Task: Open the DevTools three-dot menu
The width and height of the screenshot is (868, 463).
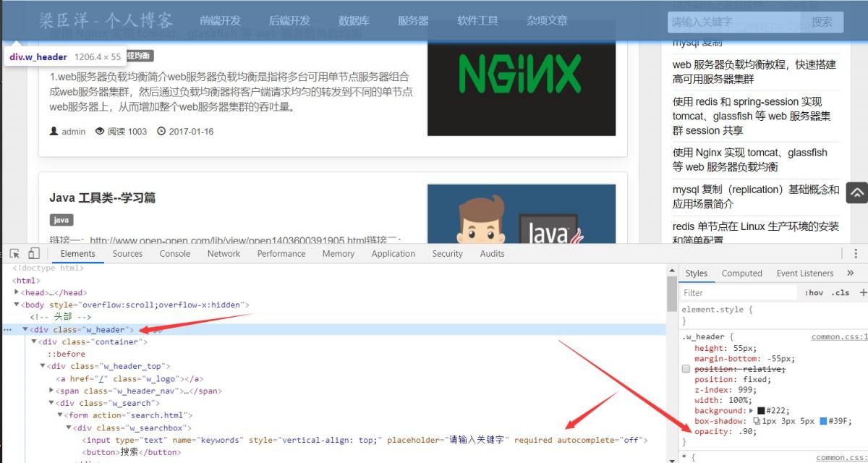Action: (x=856, y=254)
